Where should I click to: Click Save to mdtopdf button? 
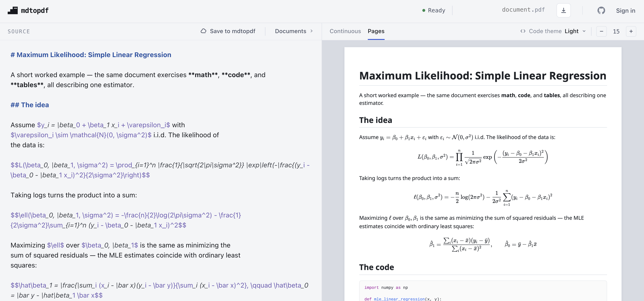[228, 31]
